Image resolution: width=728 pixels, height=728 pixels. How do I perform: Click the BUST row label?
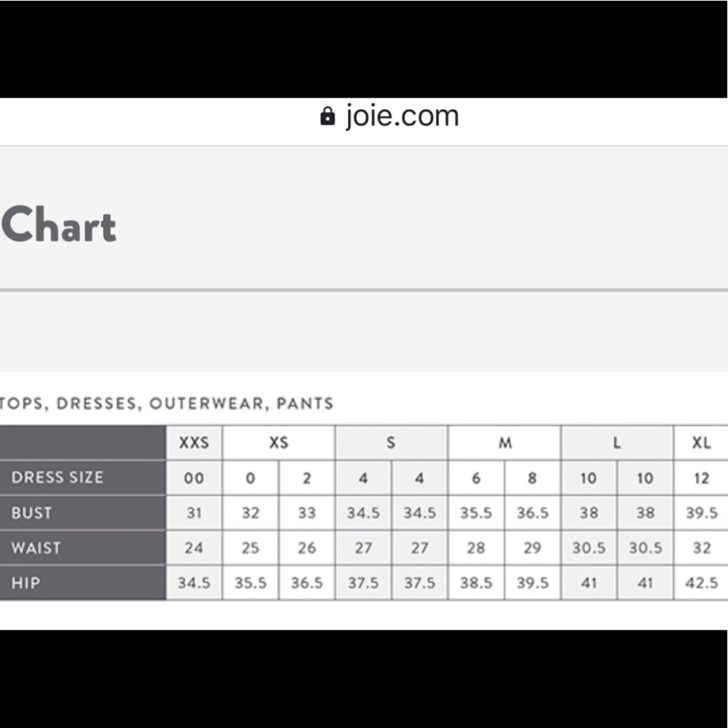coord(31,513)
